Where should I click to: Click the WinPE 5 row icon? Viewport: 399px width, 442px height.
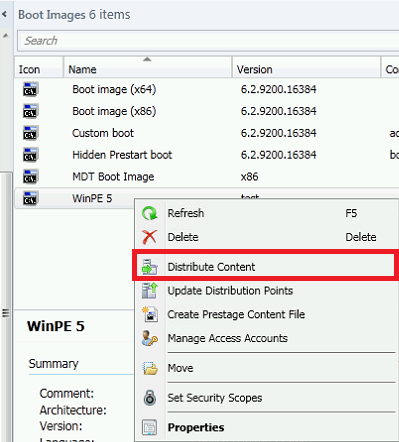tap(30, 198)
